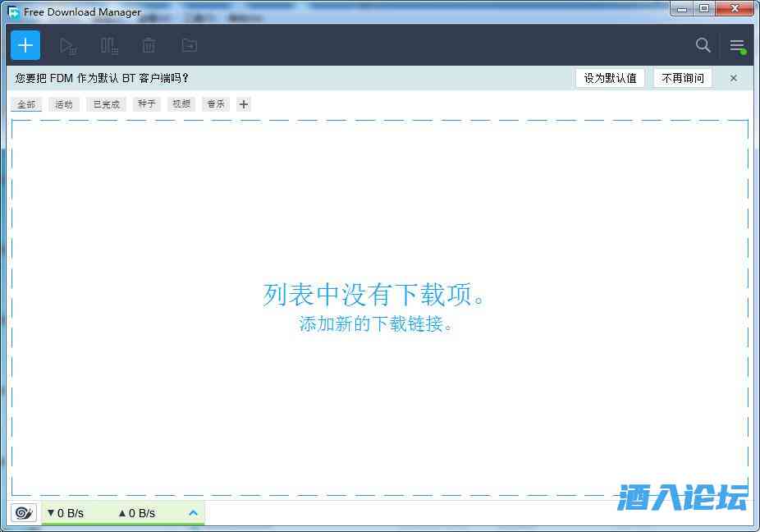This screenshot has height=532, width=760.
Task: Toggle snail mode speed limiter
Action: [x=24, y=513]
